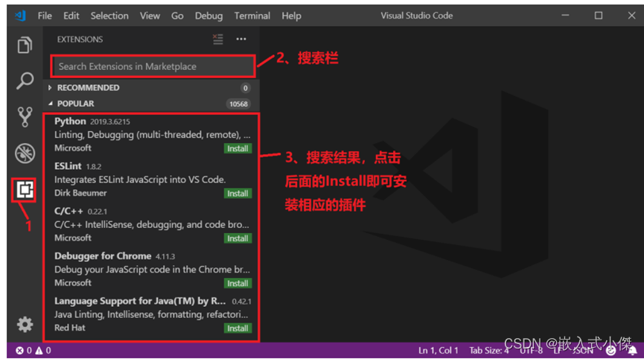
Task: Click the RECOMMENDED count badge 0
Action: (x=245, y=88)
